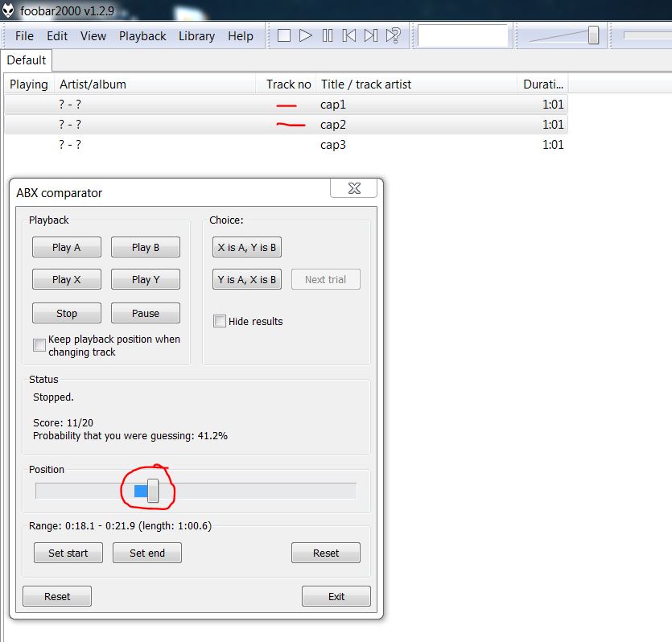Click the Play triangle toolbar icon
Image resolution: width=672 pixels, height=642 pixels.
point(306,35)
